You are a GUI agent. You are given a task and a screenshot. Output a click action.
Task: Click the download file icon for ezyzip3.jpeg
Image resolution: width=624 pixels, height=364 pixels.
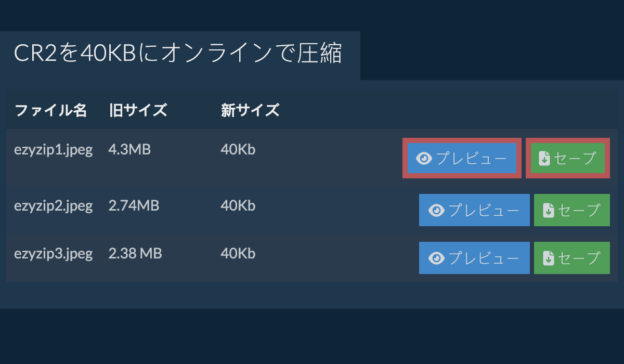pyautogui.click(x=549, y=258)
